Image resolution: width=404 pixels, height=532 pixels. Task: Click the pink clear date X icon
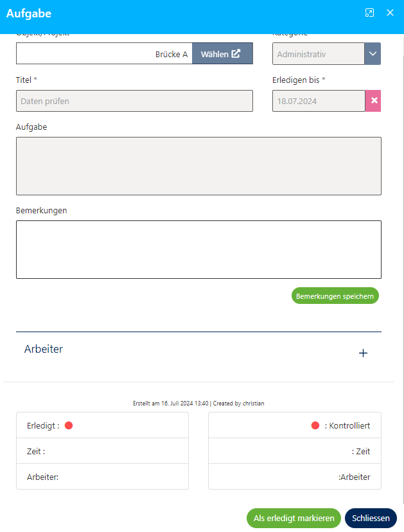[x=373, y=101]
